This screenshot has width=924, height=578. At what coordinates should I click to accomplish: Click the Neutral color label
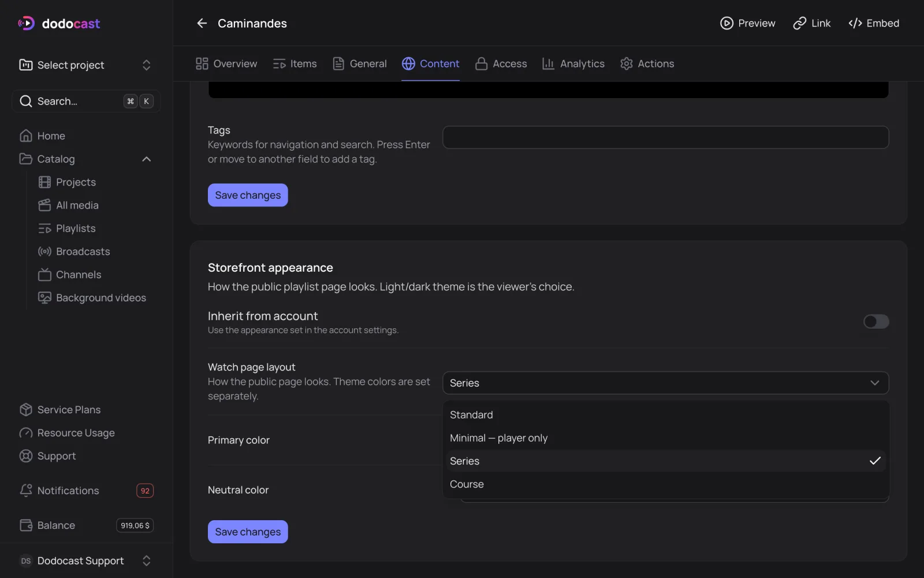coord(238,490)
